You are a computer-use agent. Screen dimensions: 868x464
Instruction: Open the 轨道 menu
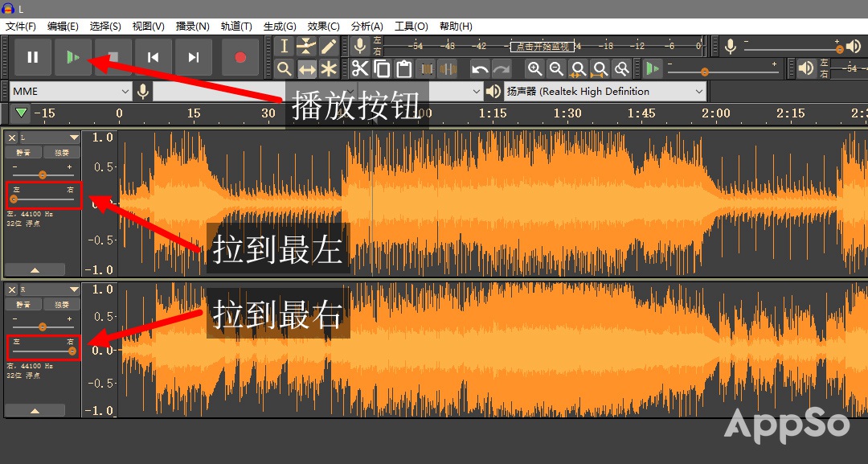tap(235, 25)
